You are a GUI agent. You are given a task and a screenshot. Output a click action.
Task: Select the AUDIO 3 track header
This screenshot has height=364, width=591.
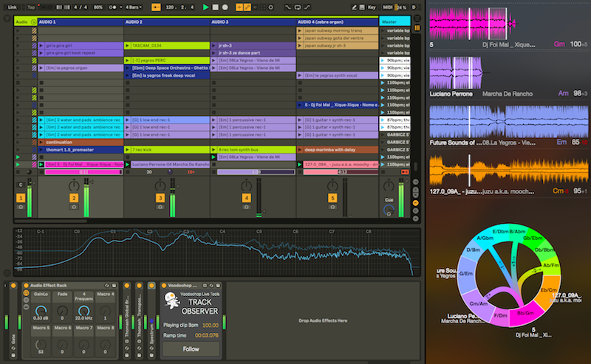(x=253, y=22)
